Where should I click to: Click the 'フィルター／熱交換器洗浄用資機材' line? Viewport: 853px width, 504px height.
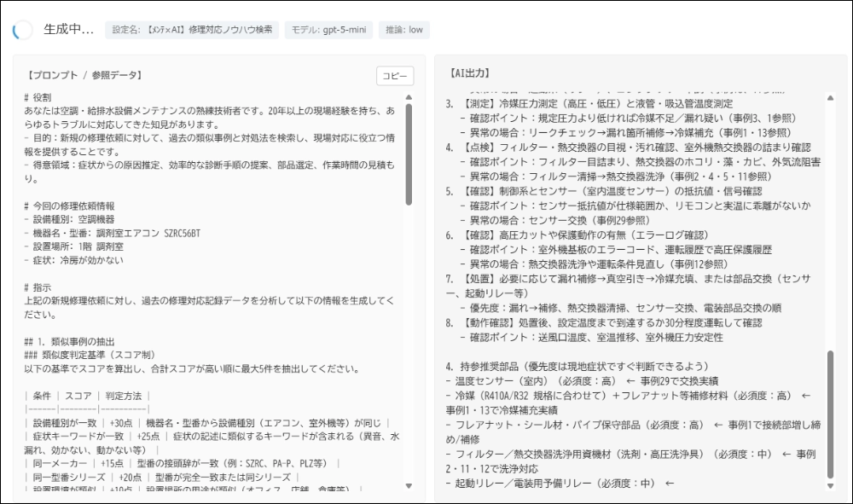[x=630, y=461]
